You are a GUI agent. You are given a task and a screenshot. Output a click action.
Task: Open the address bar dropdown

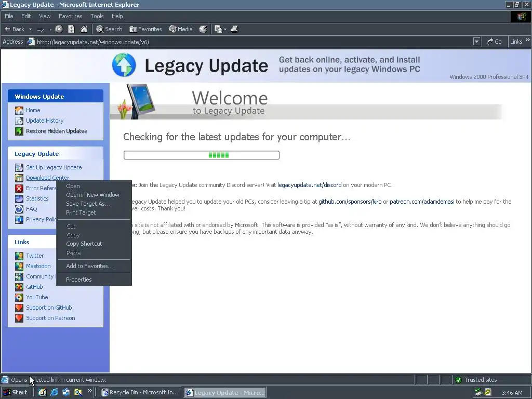pyautogui.click(x=477, y=42)
